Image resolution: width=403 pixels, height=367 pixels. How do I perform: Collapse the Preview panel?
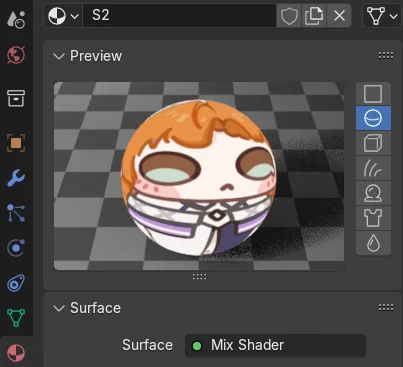(x=59, y=56)
